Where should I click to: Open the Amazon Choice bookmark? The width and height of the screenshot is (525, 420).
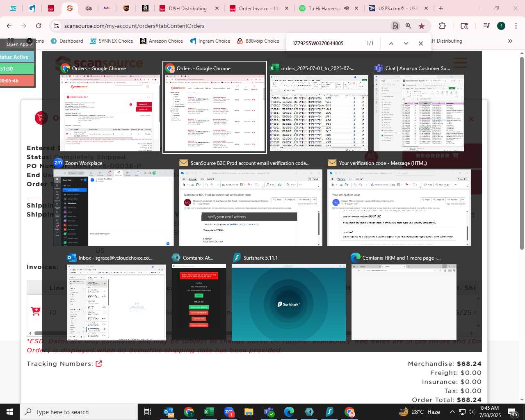coord(161,41)
